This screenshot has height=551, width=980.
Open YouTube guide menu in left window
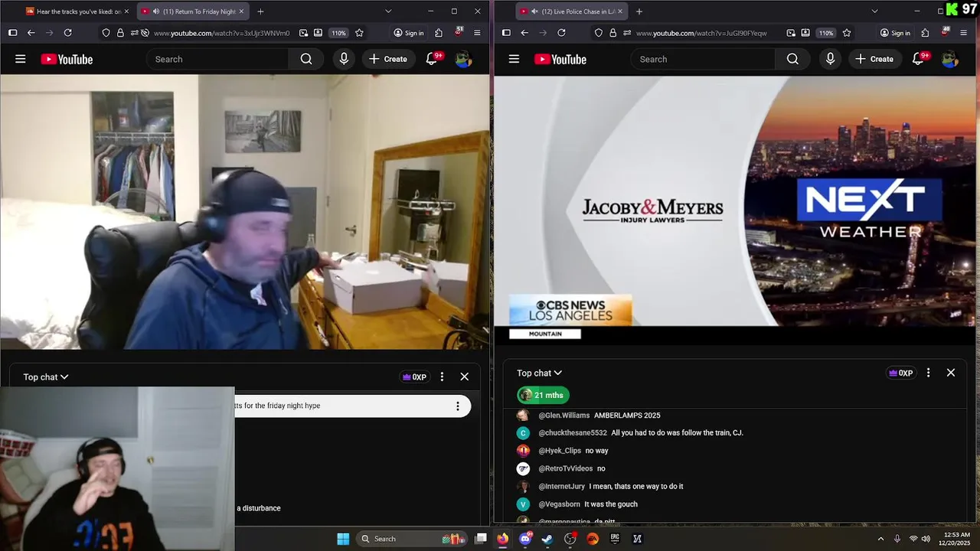point(21,59)
